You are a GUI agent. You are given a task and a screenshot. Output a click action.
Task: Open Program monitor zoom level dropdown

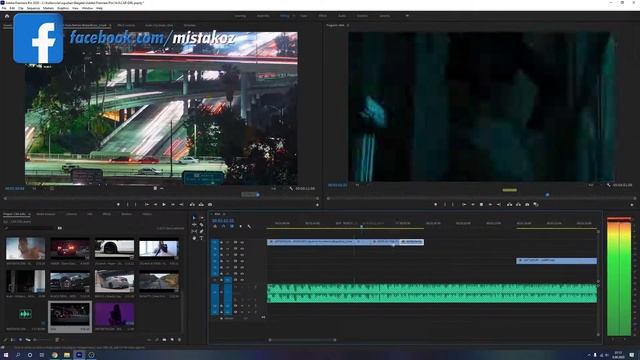tap(358, 185)
